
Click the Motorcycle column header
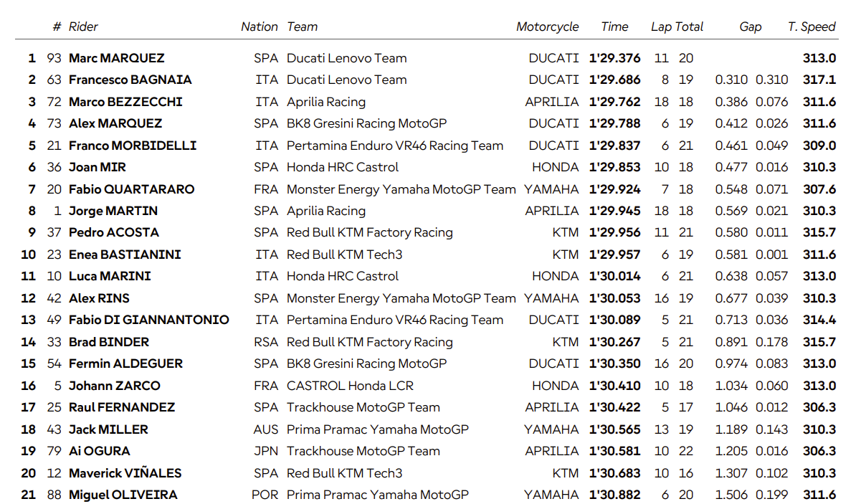coord(547,27)
